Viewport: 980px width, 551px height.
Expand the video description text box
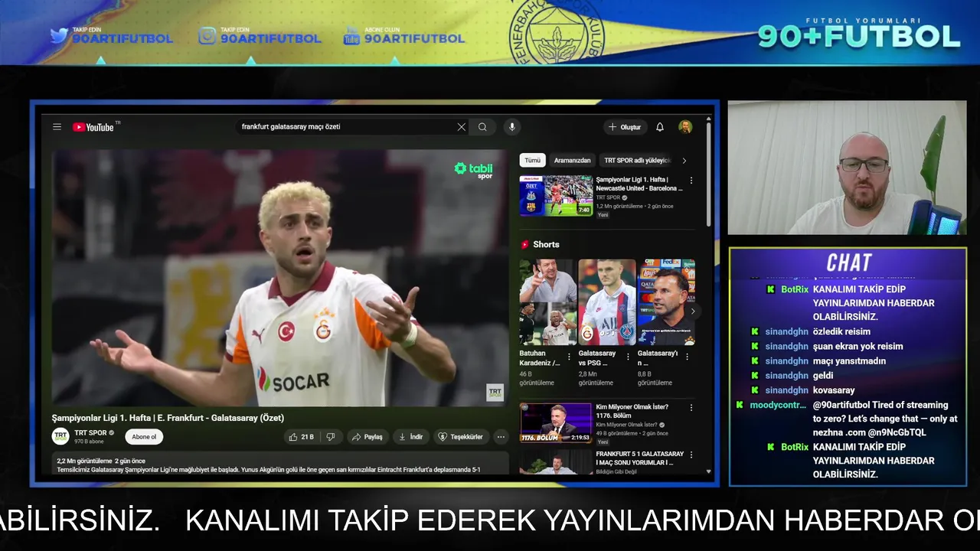(280, 463)
